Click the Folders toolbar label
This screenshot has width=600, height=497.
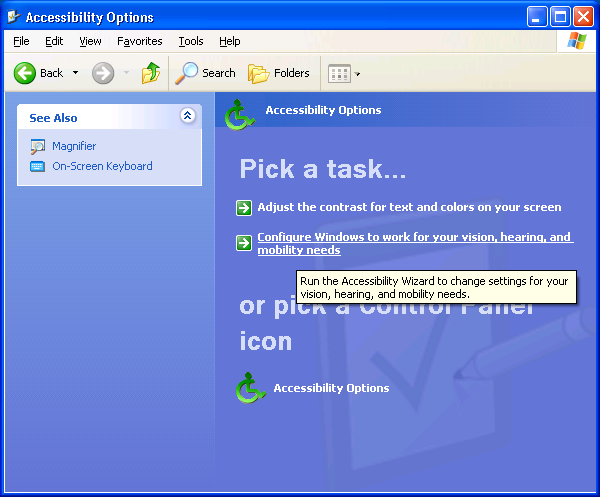[x=292, y=73]
